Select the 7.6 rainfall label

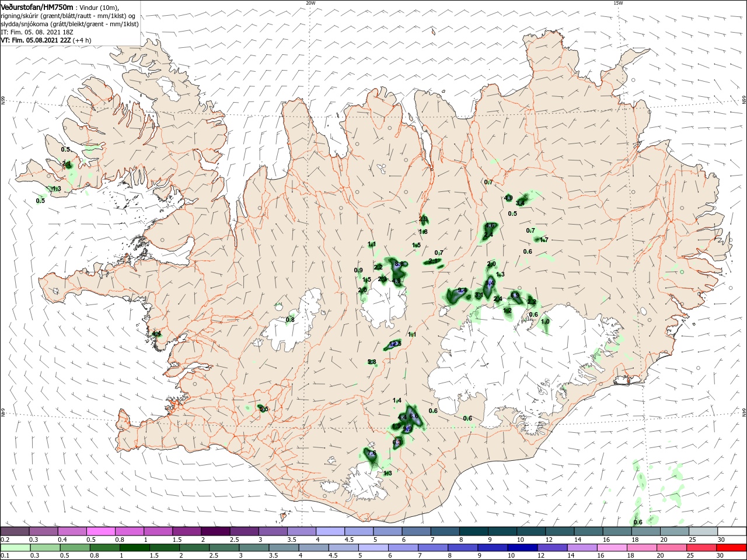pos(371,453)
